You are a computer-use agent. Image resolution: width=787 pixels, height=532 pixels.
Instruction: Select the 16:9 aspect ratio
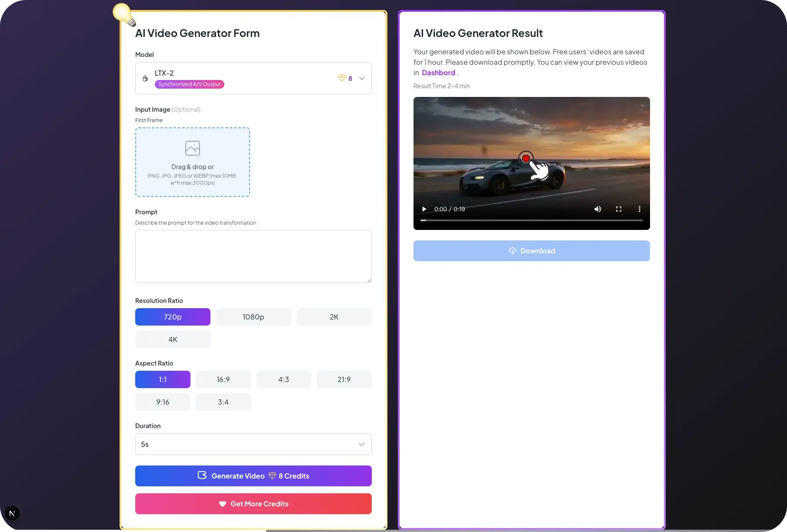click(x=223, y=379)
